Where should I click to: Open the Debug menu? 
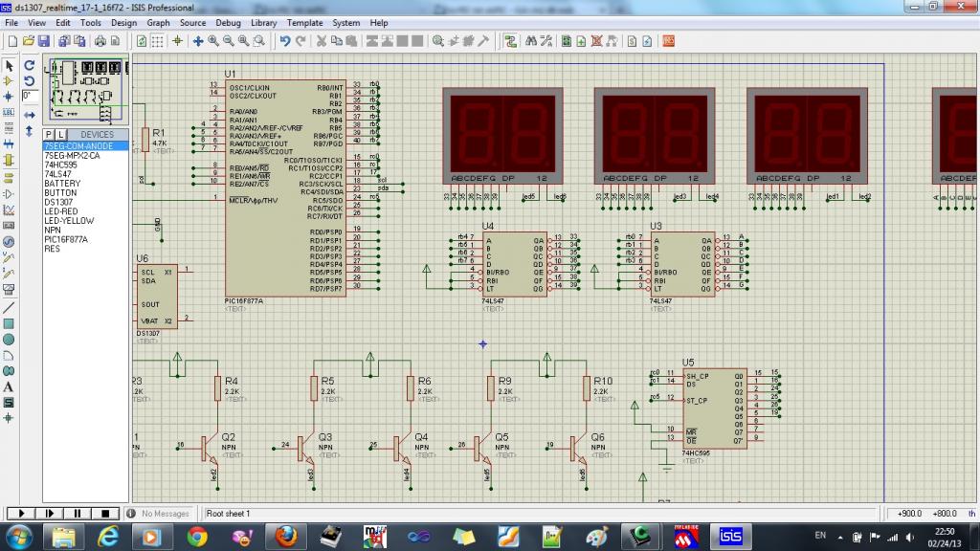coord(228,22)
